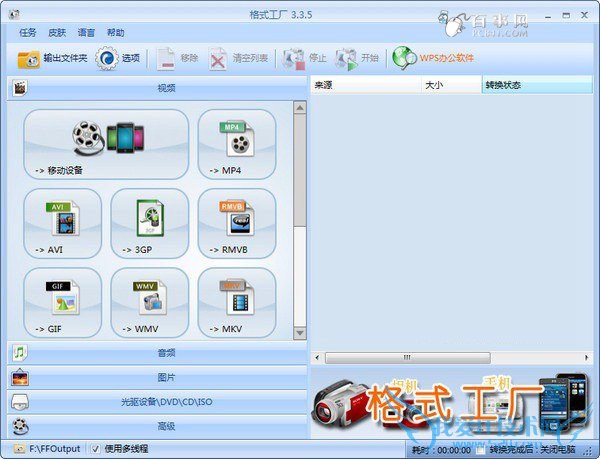Open the 任务 menu
The image size is (600, 459).
click(28, 33)
